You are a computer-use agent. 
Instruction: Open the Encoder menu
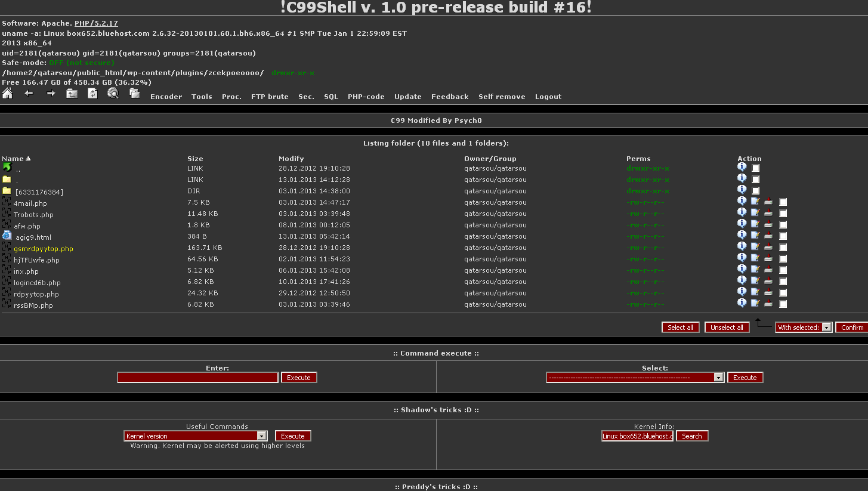coord(166,97)
